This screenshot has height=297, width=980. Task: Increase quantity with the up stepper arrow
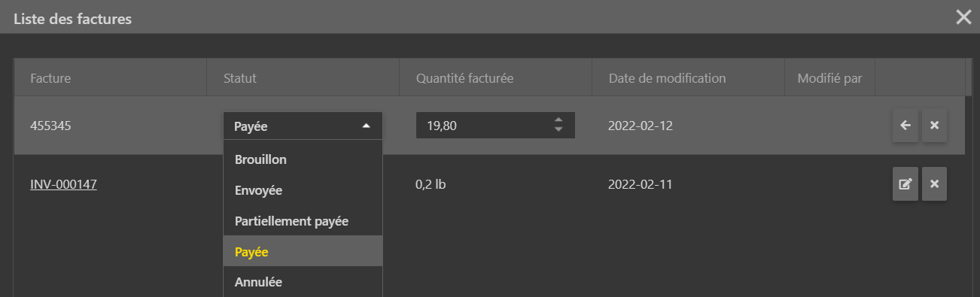[558, 120]
